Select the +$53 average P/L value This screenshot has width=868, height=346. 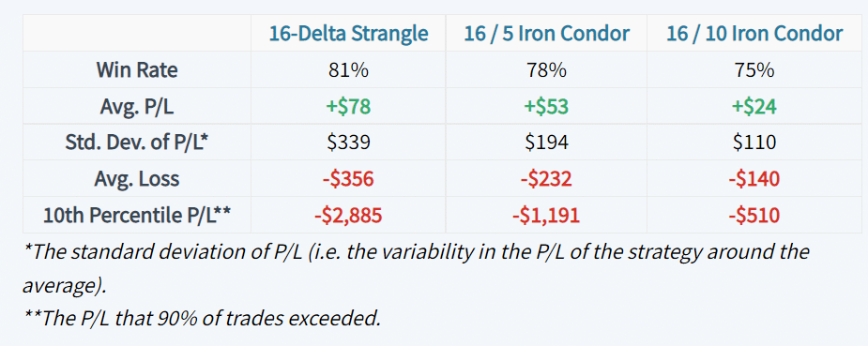(546, 107)
